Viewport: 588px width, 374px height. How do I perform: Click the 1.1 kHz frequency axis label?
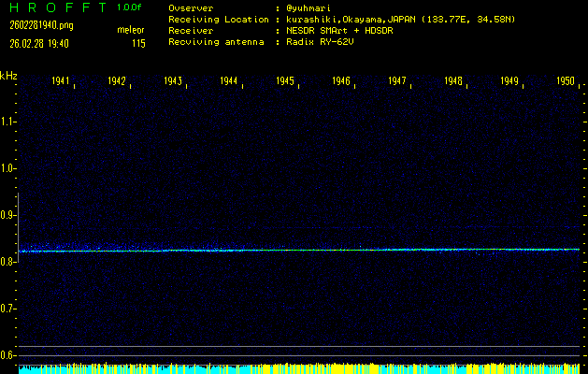(x=8, y=122)
